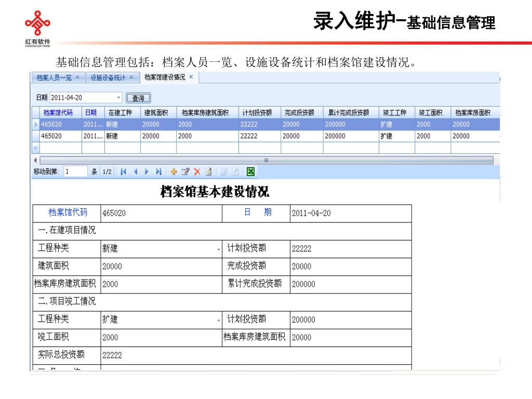Edit the form's 建筑面积 field showing 20000

161,267
